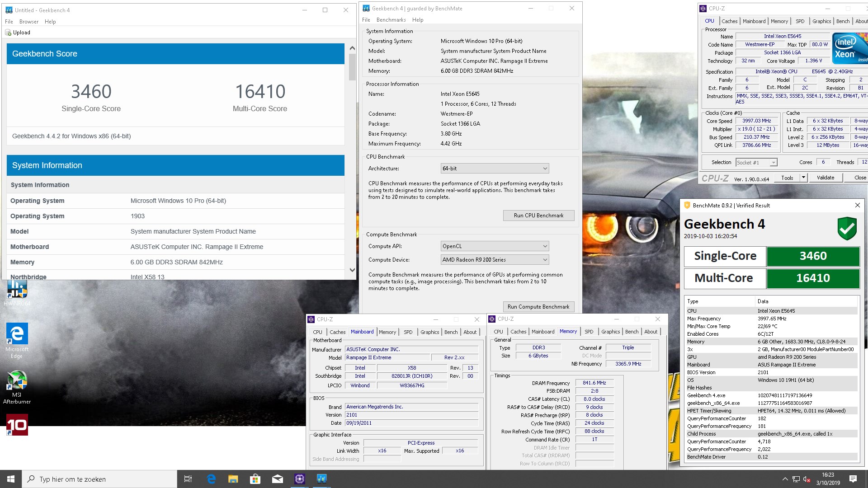Open MSI Afterburner desktop shortcut

point(17,387)
